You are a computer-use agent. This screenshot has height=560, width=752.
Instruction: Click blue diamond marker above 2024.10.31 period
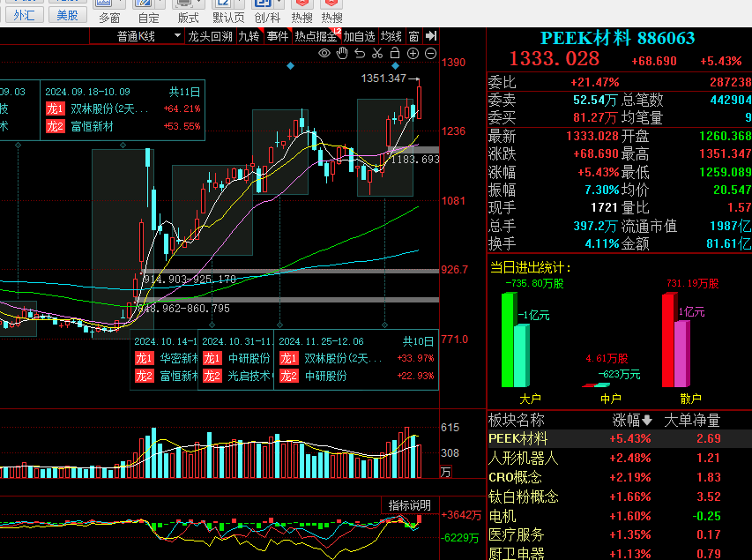[291, 66]
